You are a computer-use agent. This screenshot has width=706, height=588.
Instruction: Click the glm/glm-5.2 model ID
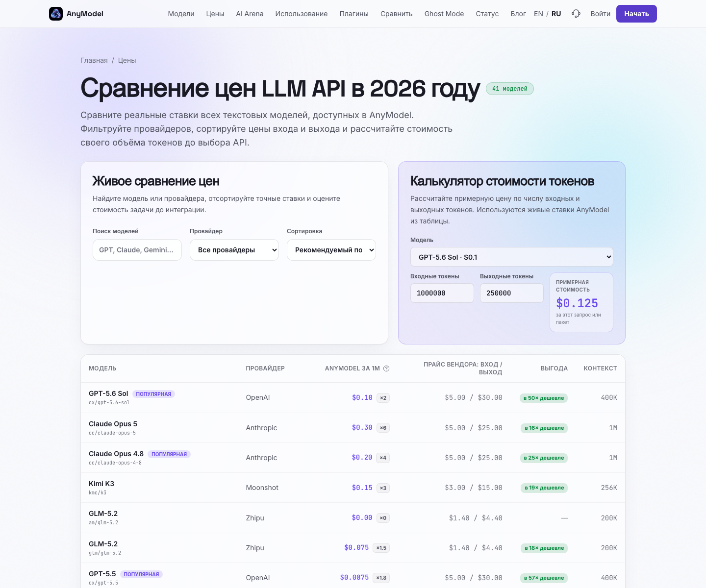coord(105,553)
